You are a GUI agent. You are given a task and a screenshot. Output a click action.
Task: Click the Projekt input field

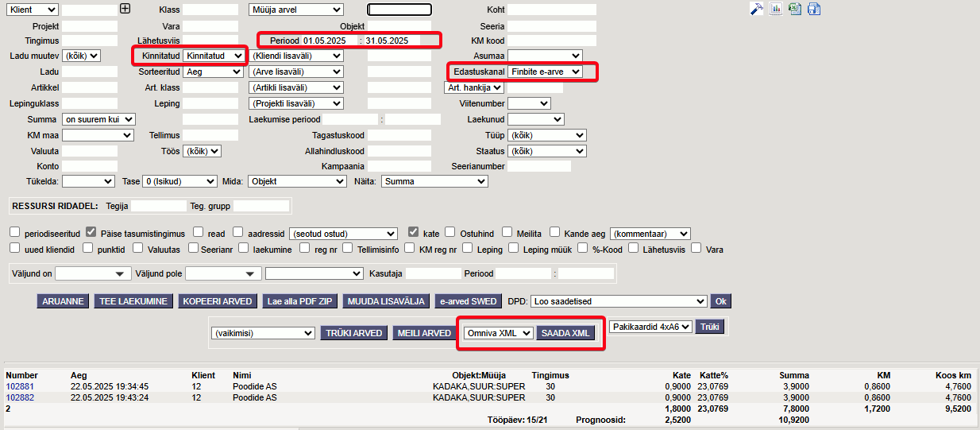point(90,25)
